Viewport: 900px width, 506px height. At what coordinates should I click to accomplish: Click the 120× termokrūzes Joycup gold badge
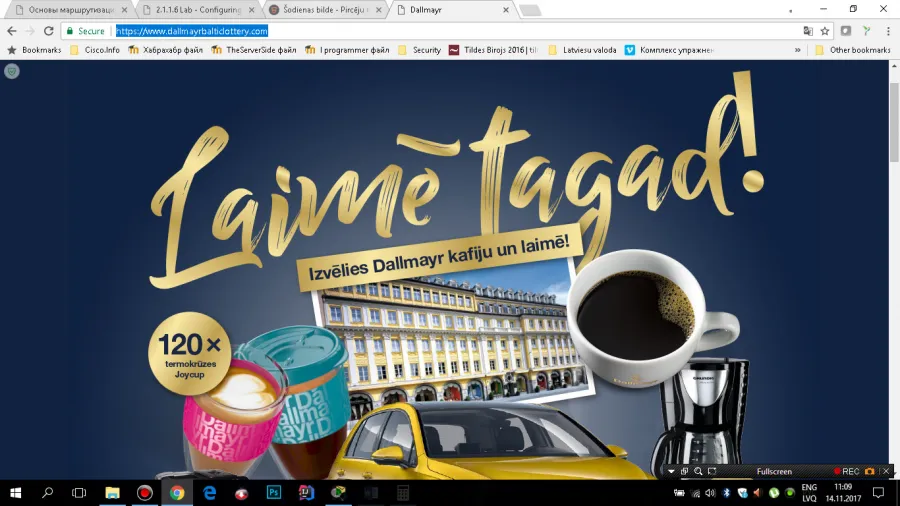[189, 353]
